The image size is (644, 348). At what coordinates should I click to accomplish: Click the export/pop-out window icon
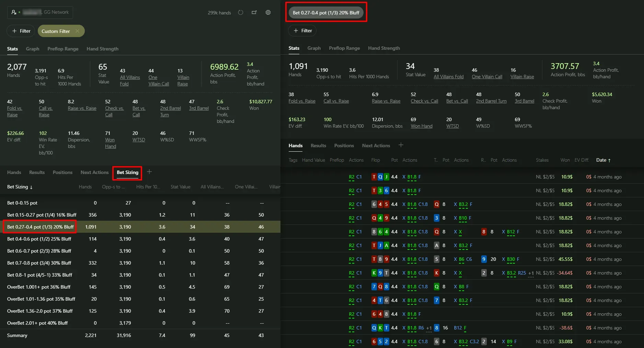click(x=254, y=13)
